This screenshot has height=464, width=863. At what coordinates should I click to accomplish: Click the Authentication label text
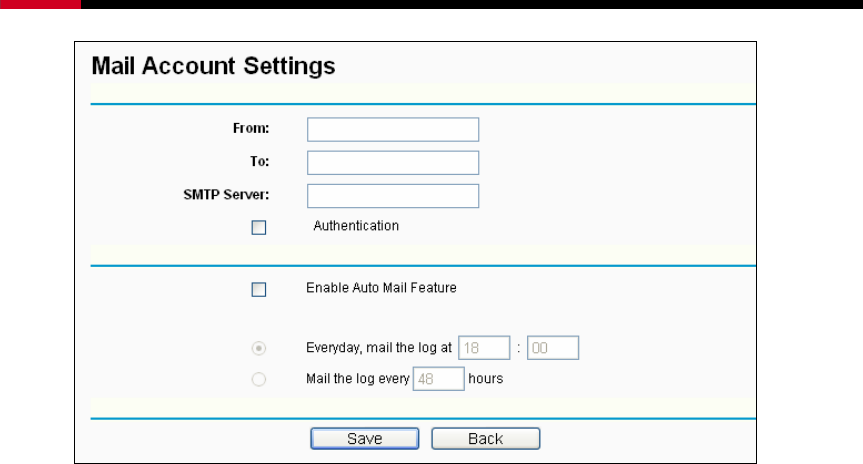point(356,226)
